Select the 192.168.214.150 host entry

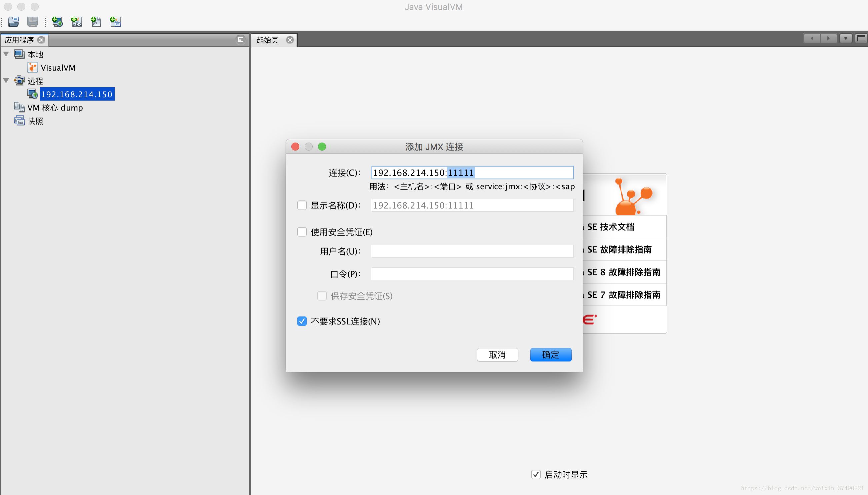(x=77, y=94)
